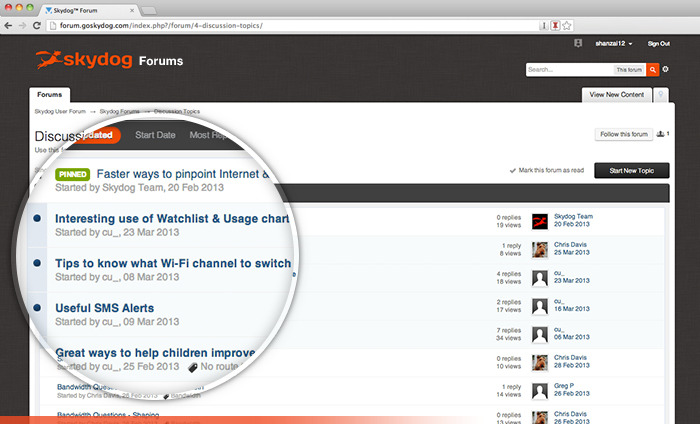Open the notifications icon beside shanzai12
700x424 pixels.
point(578,43)
